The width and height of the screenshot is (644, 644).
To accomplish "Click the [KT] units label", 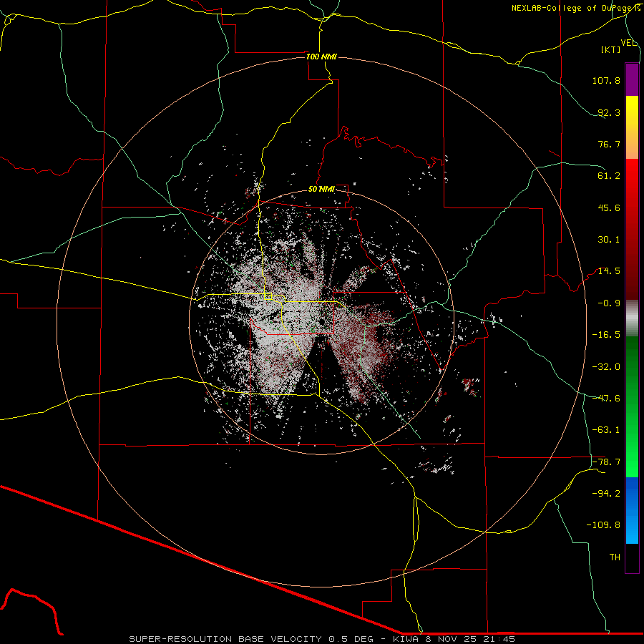I will click(x=611, y=49).
